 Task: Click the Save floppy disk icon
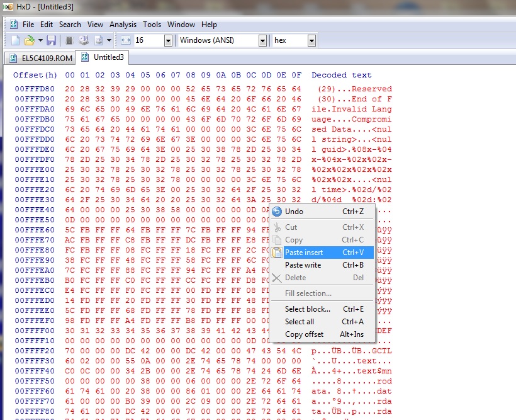point(51,40)
